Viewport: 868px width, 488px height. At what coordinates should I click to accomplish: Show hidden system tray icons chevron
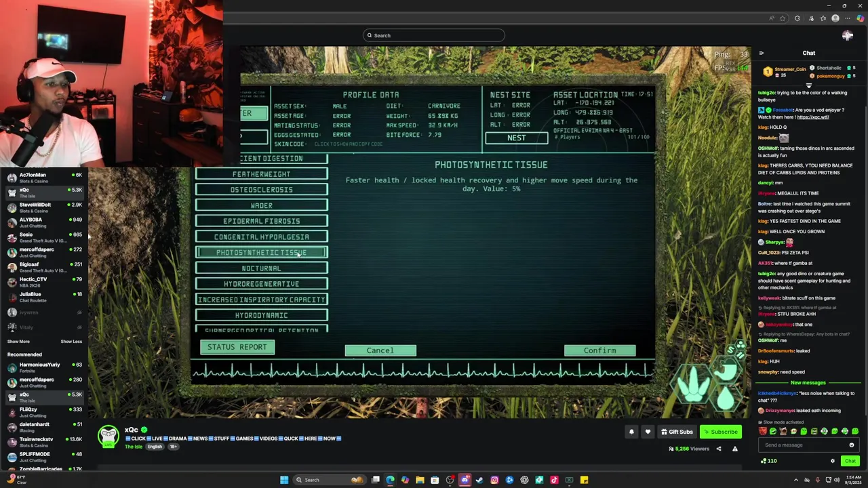pos(796,480)
